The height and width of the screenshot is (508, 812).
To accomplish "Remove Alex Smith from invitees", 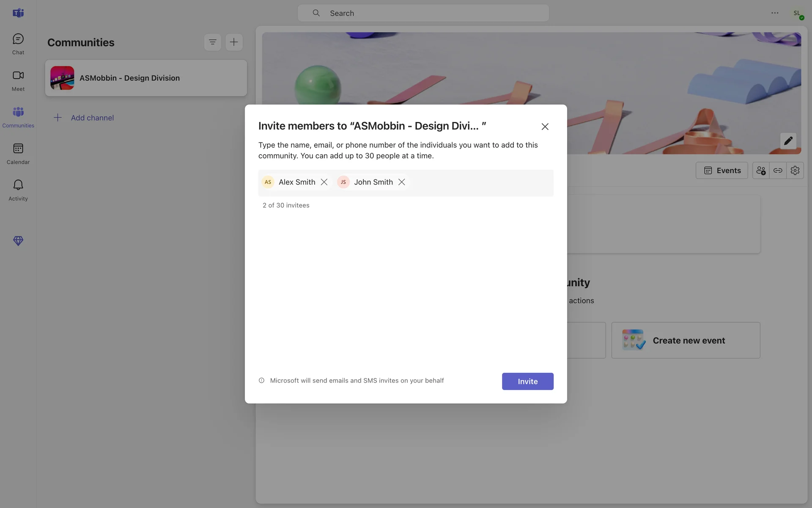I will [x=324, y=182].
